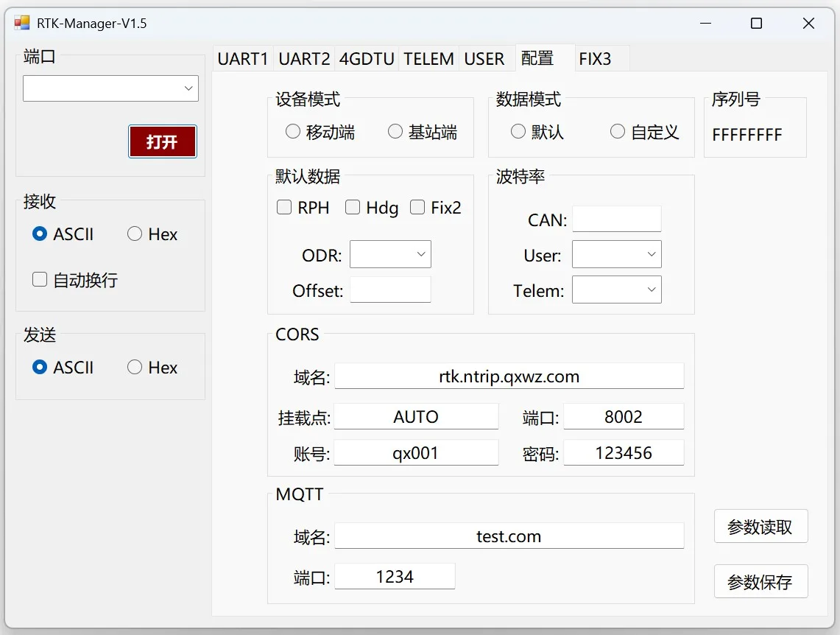Tick the Fix2 checkbox
Image resolution: width=840 pixels, height=635 pixels.
(x=436, y=208)
